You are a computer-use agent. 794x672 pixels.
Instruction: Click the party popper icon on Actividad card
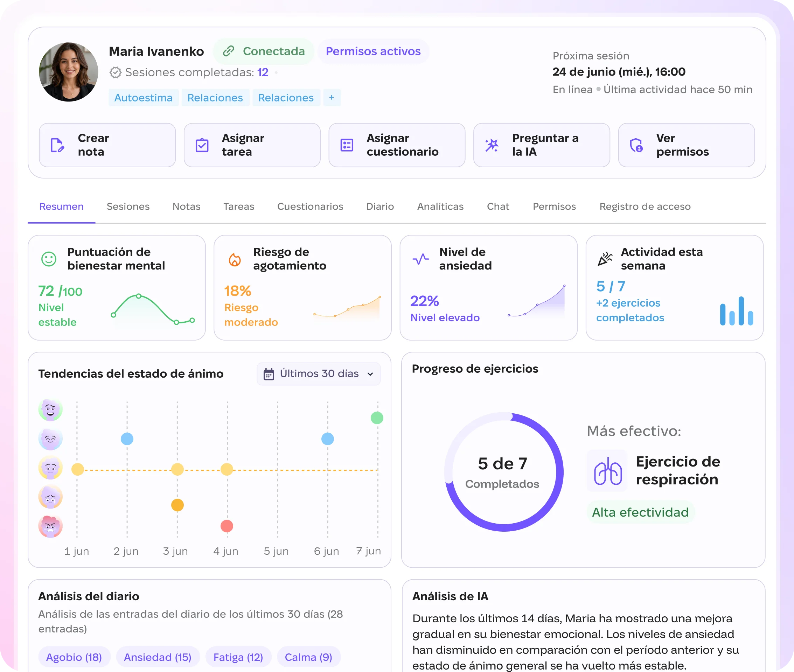(605, 259)
